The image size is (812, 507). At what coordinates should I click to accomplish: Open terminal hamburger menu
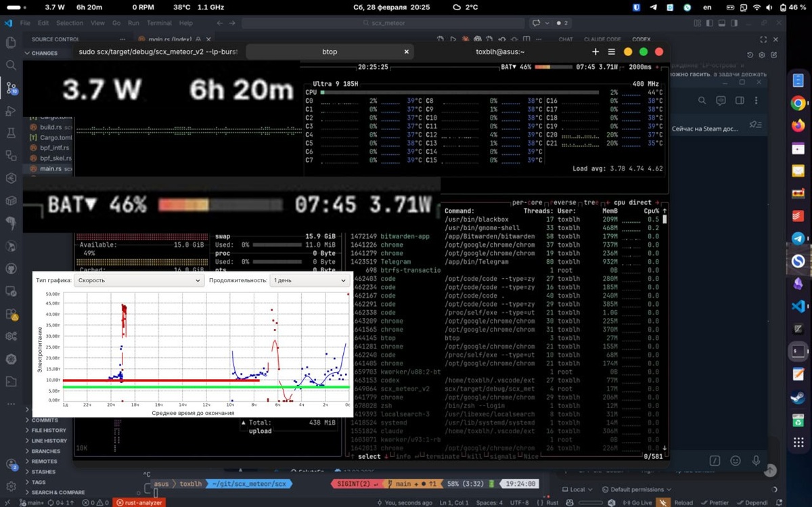(611, 51)
